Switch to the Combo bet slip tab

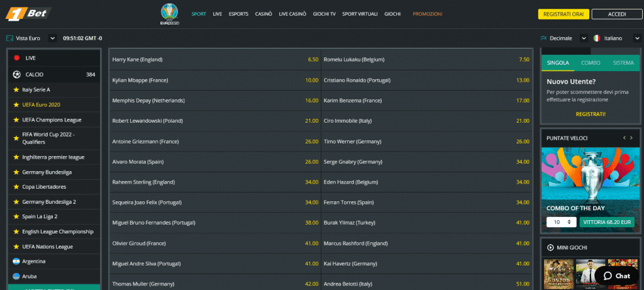pos(591,63)
